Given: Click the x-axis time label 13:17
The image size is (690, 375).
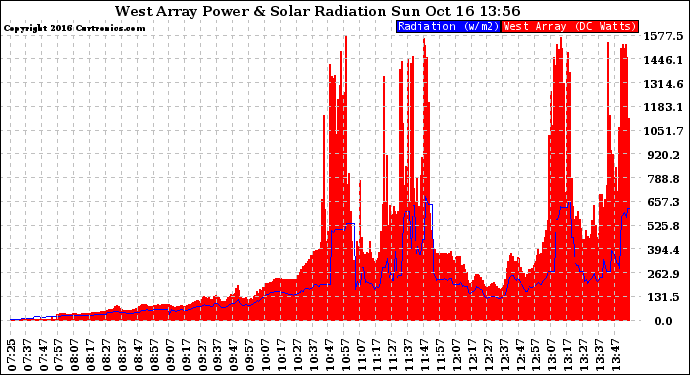Looking at the screenshot, I should point(567,355).
